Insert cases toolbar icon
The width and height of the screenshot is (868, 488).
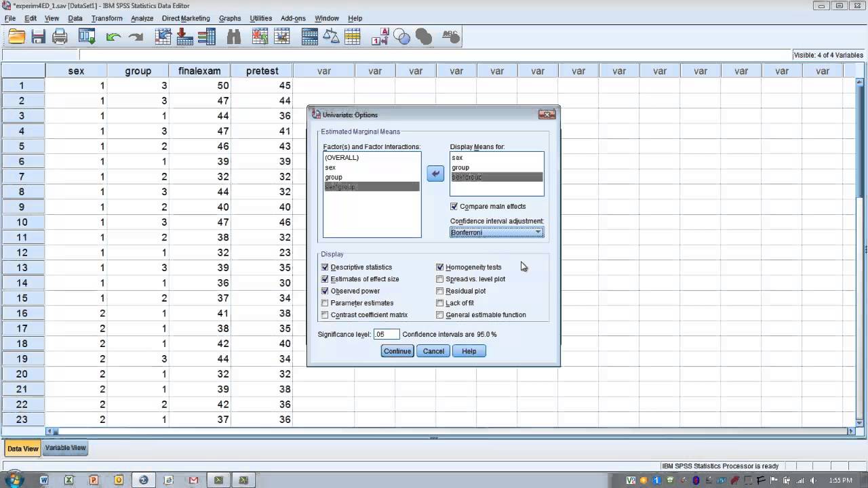261,37
